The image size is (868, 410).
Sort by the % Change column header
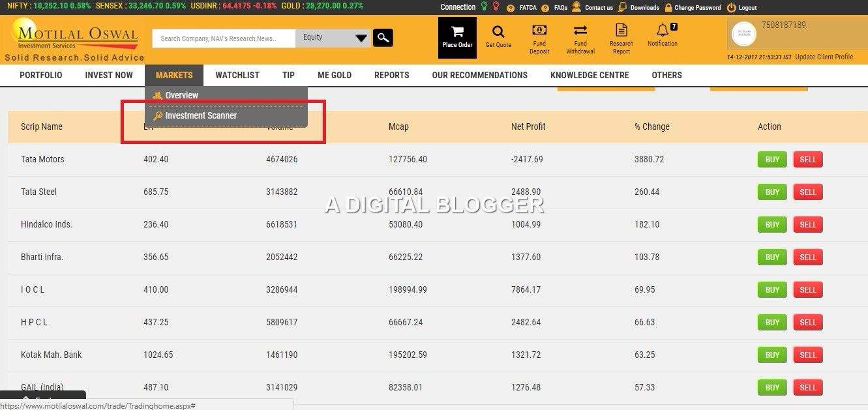[651, 126]
